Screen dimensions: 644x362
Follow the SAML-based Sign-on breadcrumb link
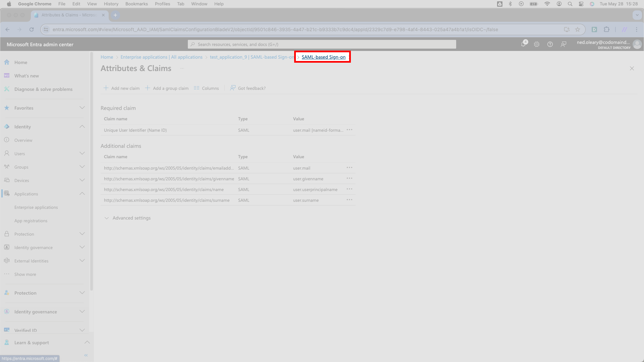[x=323, y=57]
